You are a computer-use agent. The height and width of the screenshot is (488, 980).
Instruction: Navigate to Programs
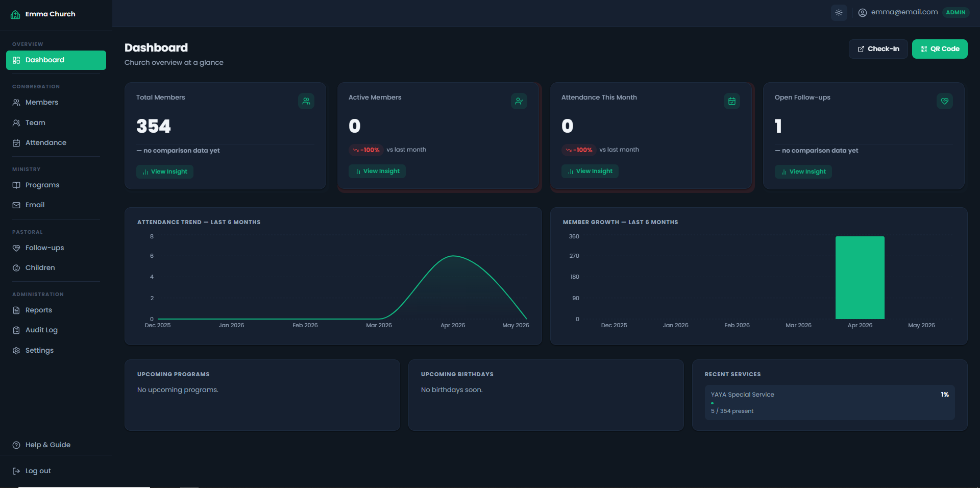(56, 185)
